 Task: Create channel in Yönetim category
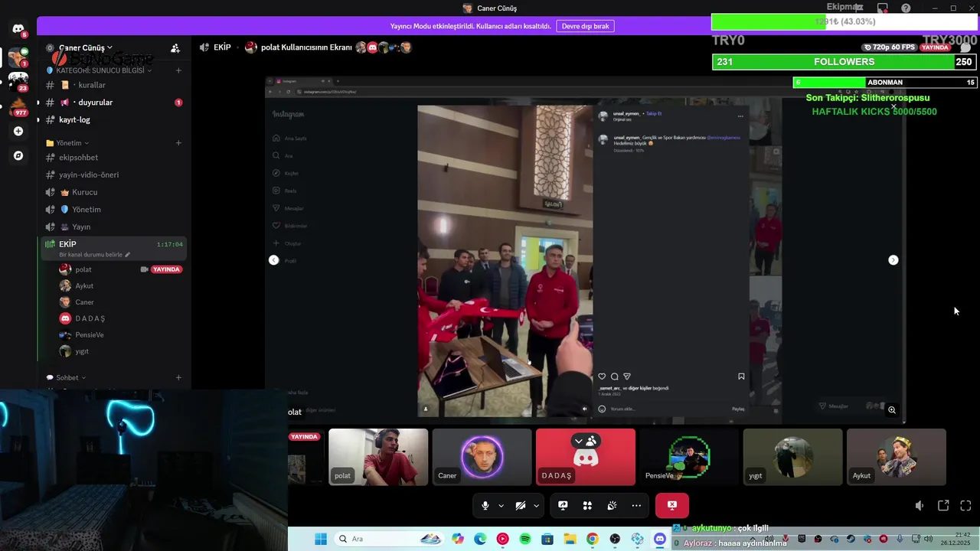tap(178, 143)
